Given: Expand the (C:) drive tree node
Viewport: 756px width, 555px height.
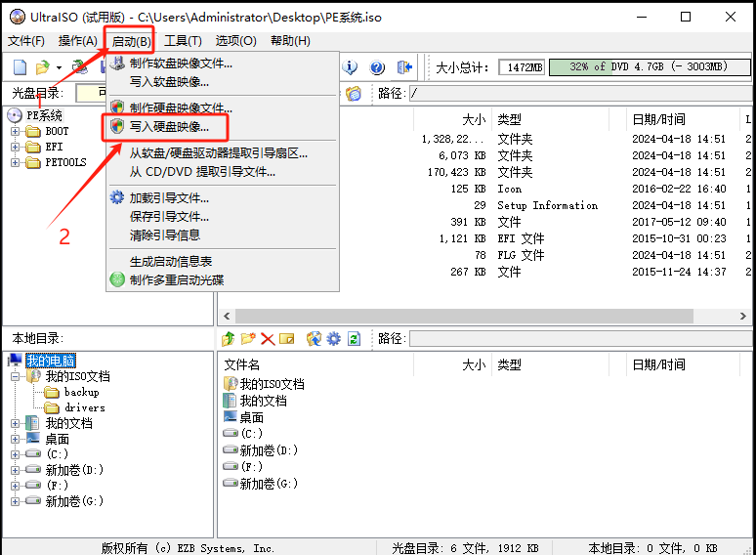Looking at the screenshot, I should point(15,454).
